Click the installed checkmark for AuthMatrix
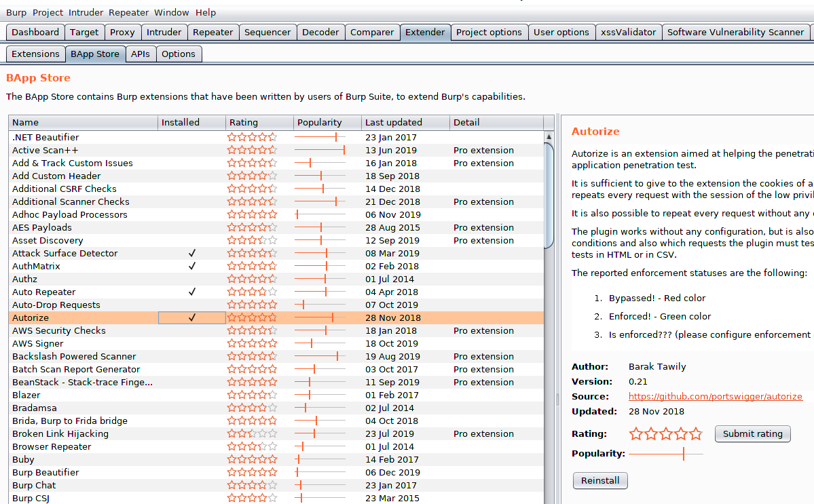814x504 pixels. click(192, 266)
